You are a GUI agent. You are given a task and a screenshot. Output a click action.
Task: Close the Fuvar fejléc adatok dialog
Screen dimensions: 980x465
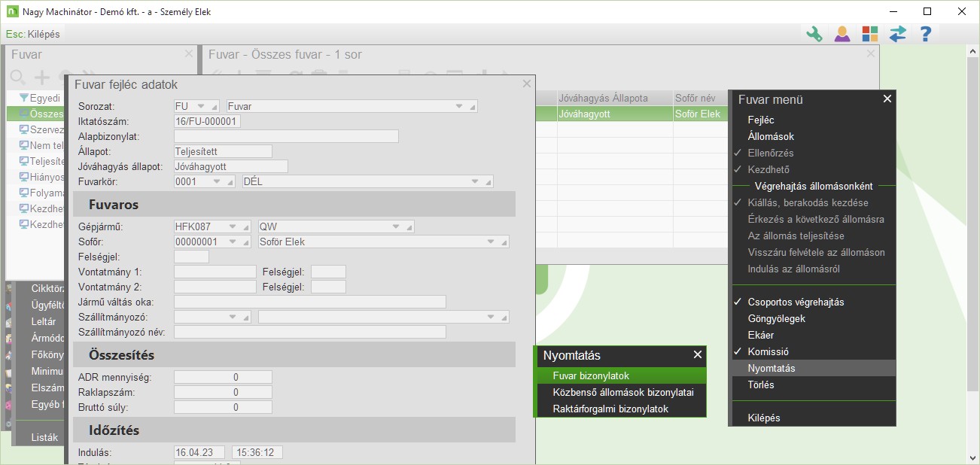tap(527, 84)
